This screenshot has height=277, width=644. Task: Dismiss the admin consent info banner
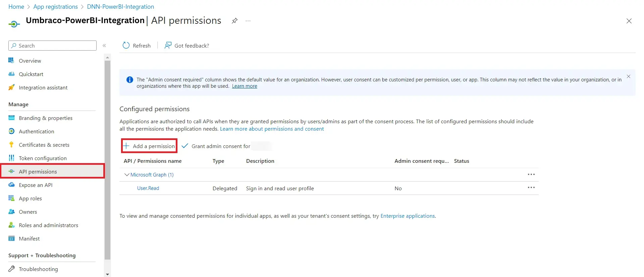[x=629, y=76]
